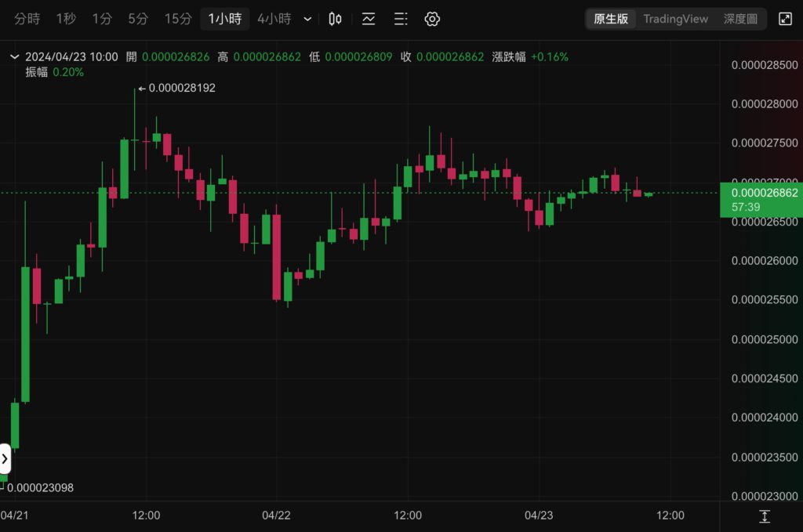
Task: Select the 分時 time-line interval
Action: tap(27, 19)
